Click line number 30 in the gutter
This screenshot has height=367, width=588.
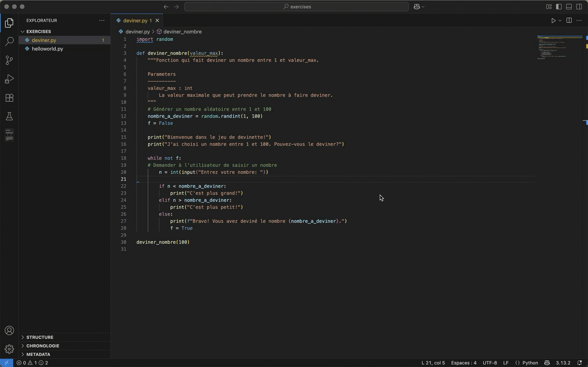[123, 242]
